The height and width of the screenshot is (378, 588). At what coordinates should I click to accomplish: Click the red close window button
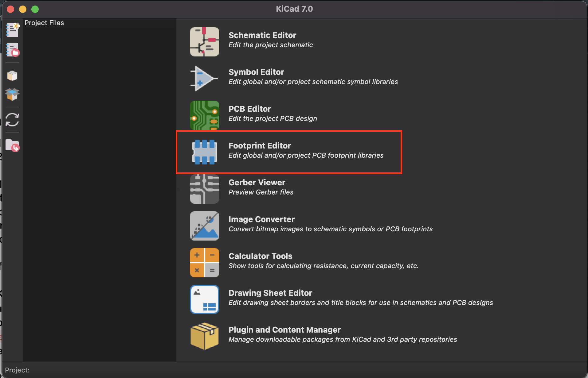[10, 9]
